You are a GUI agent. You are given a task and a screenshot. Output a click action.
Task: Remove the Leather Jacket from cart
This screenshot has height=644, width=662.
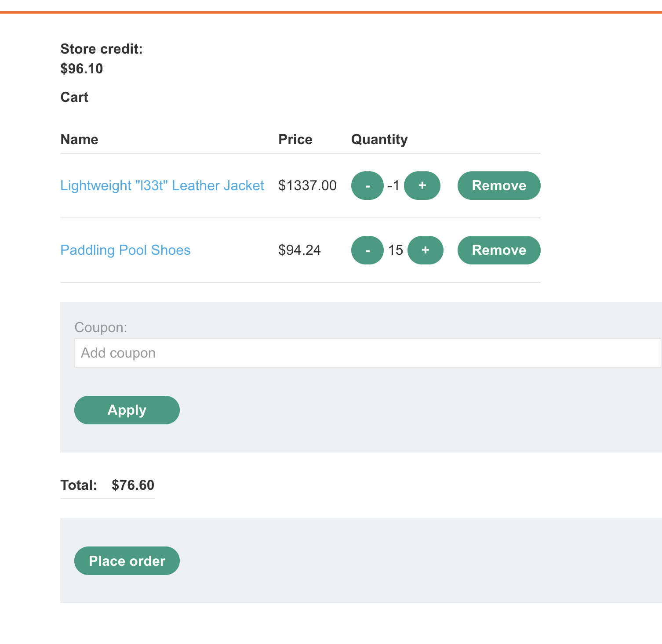point(499,186)
